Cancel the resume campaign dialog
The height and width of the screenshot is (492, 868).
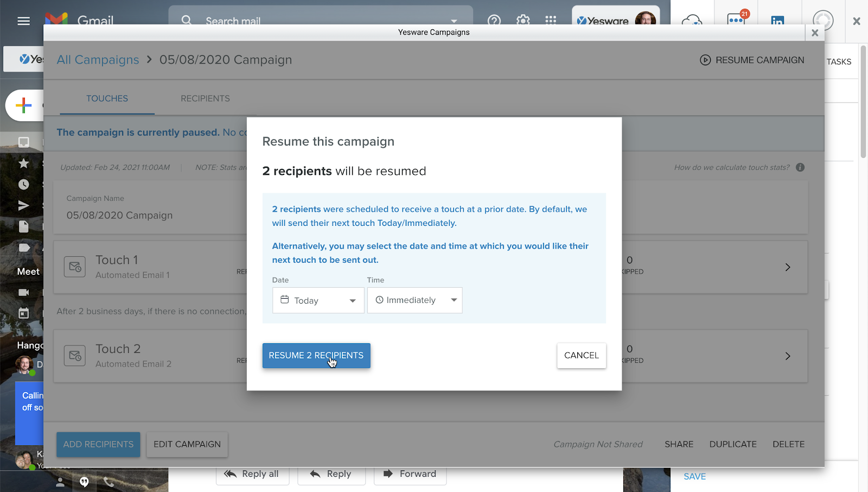coord(581,356)
